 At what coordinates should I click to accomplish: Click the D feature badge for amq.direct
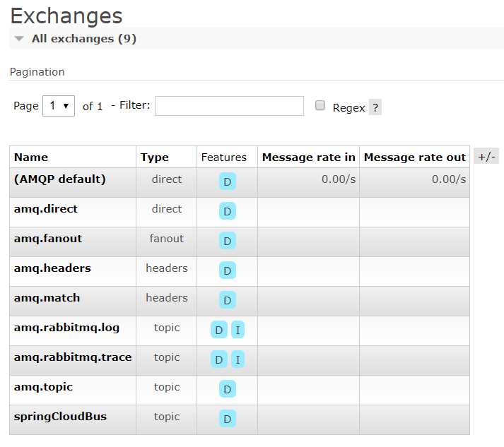coord(227,211)
